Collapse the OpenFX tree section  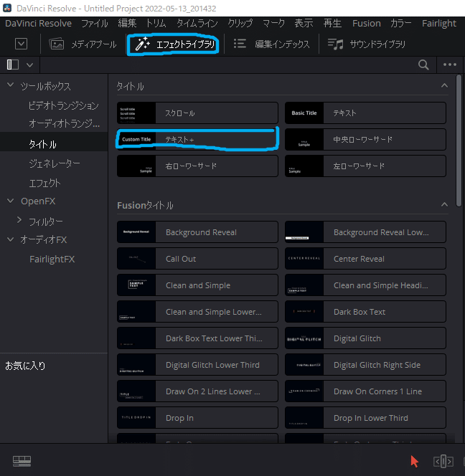coord(11,201)
